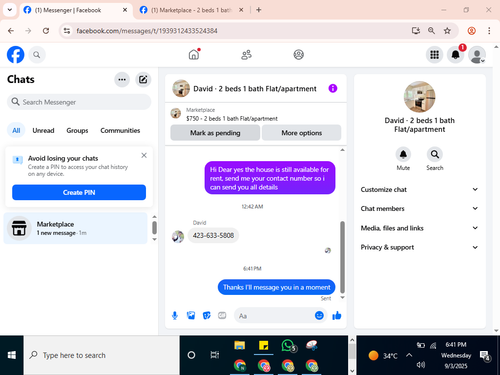The width and height of the screenshot is (500, 375).
Task: Open a new browser tab
Action: coord(259,10)
